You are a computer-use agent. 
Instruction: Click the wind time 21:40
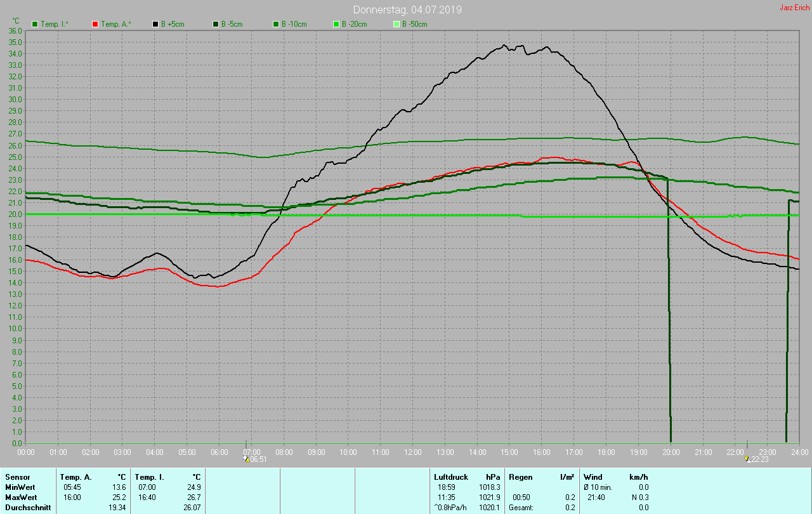point(596,497)
